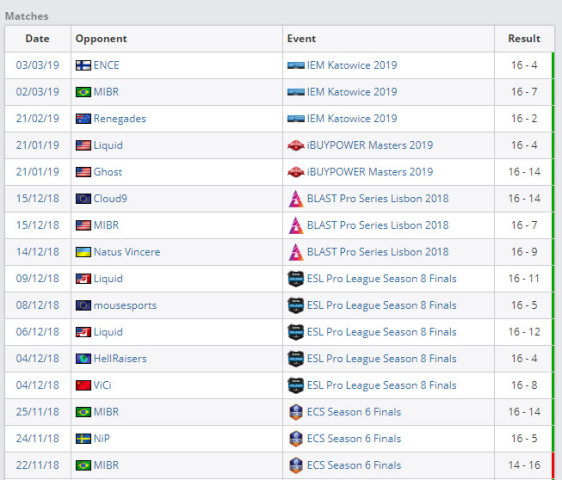
Task: Click the BLAST logo in the Natus Vincere row
Action: coord(296,252)
